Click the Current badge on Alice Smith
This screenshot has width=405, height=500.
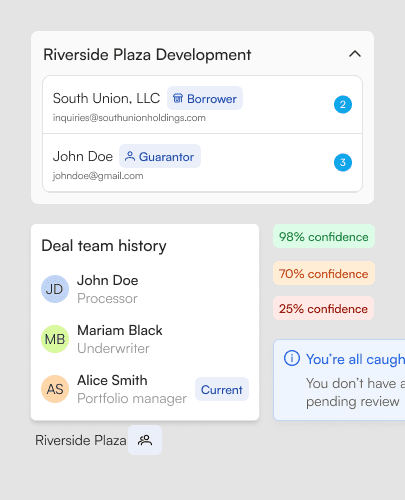(x=222, y=389)
